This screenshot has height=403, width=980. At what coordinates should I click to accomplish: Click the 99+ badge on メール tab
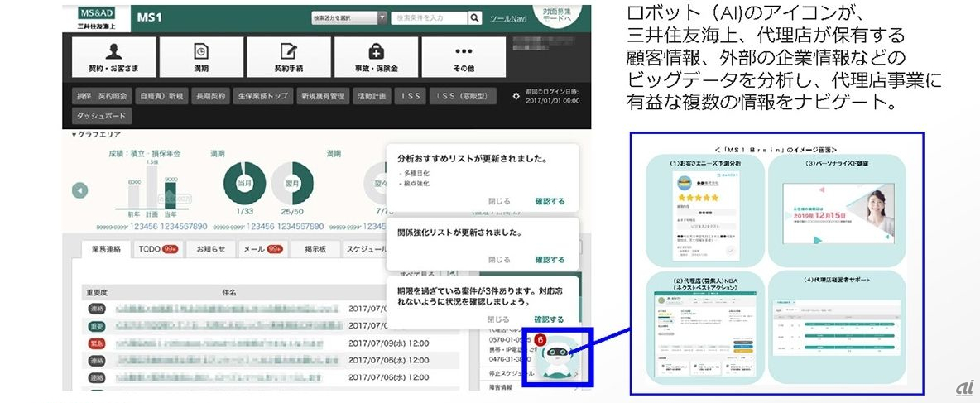click(275, 249)
